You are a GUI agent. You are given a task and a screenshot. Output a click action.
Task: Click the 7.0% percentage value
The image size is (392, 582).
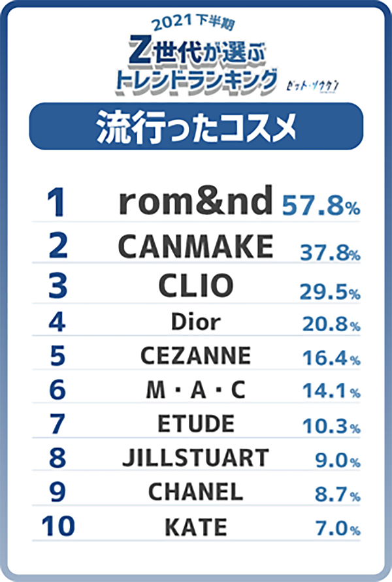[x=337, y=529]
